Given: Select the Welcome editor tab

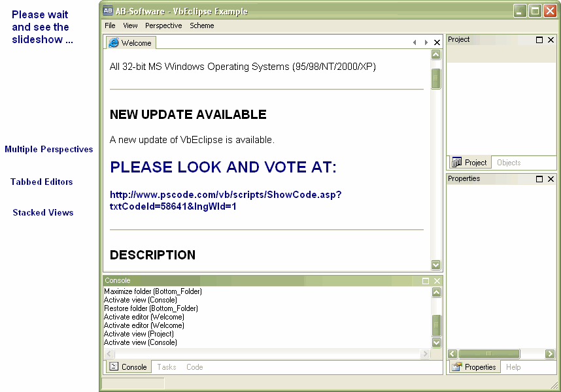Looking at the screenshot, I should coord(131,43).
